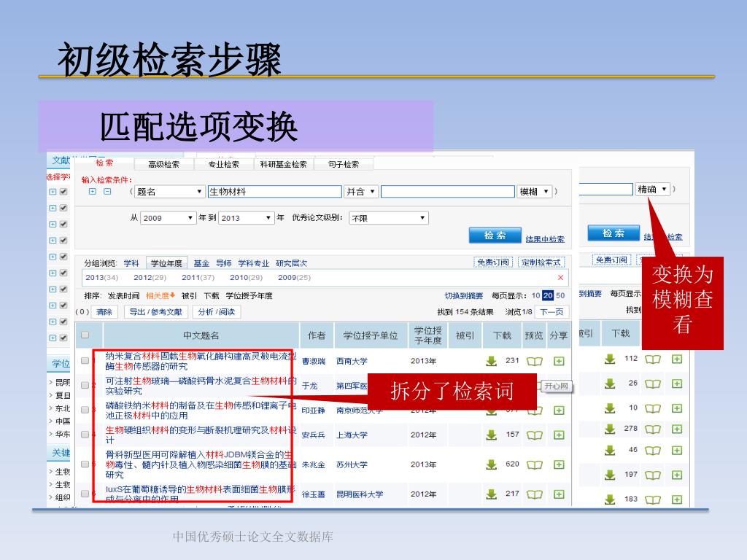Remove a search condition row with minus icon
This screenshot has height=560, width=747.
pos(107,192)
